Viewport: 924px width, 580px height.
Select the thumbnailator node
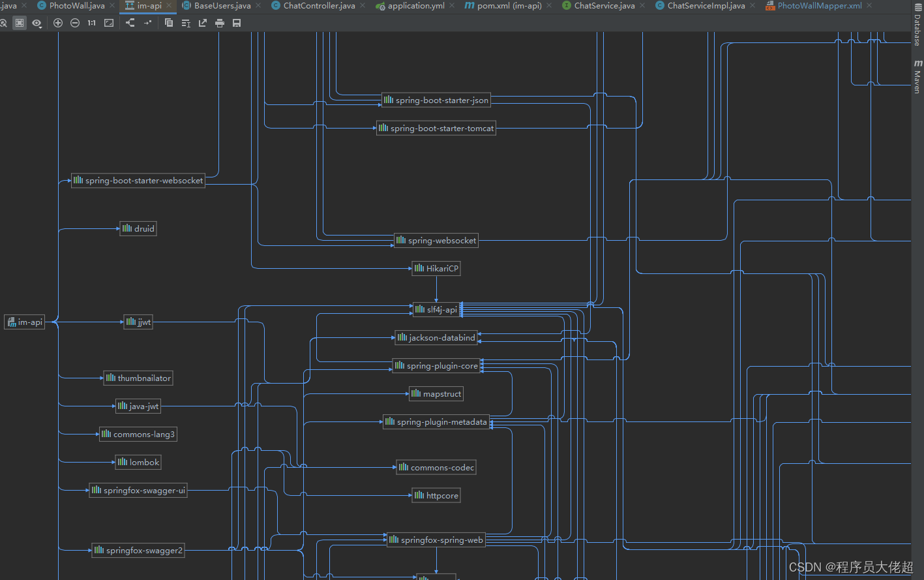[138, 378]
